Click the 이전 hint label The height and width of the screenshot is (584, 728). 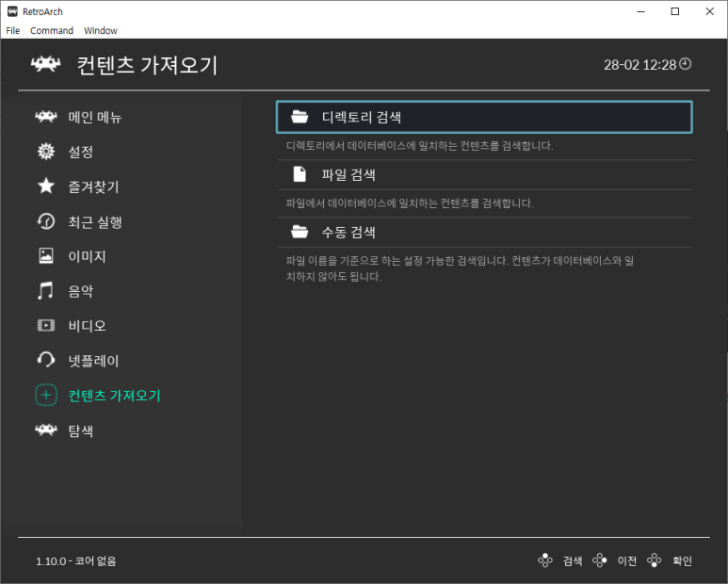click(x=627, y=560)
